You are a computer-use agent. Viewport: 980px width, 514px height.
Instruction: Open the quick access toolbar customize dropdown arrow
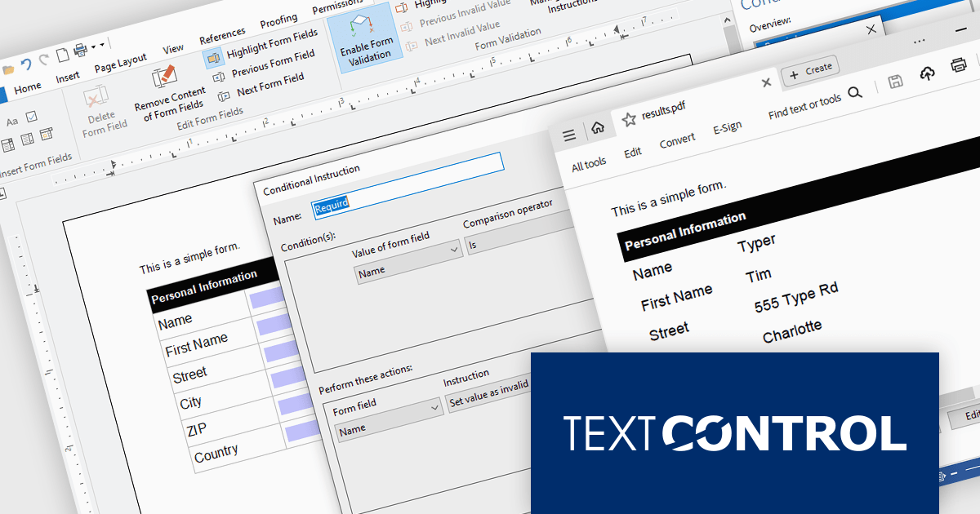(x=104, y=44)
